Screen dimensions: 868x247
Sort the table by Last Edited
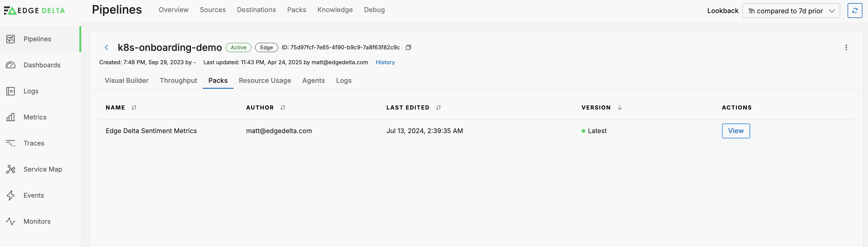point(438,108)
